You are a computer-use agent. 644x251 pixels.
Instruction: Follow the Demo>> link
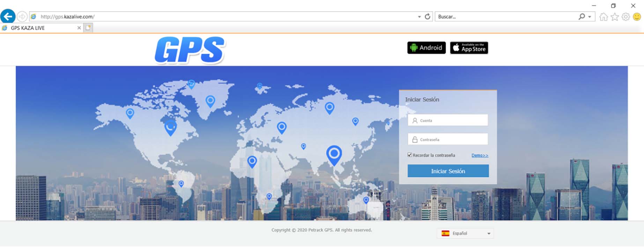pyautogui.click(x=480, y=155)
